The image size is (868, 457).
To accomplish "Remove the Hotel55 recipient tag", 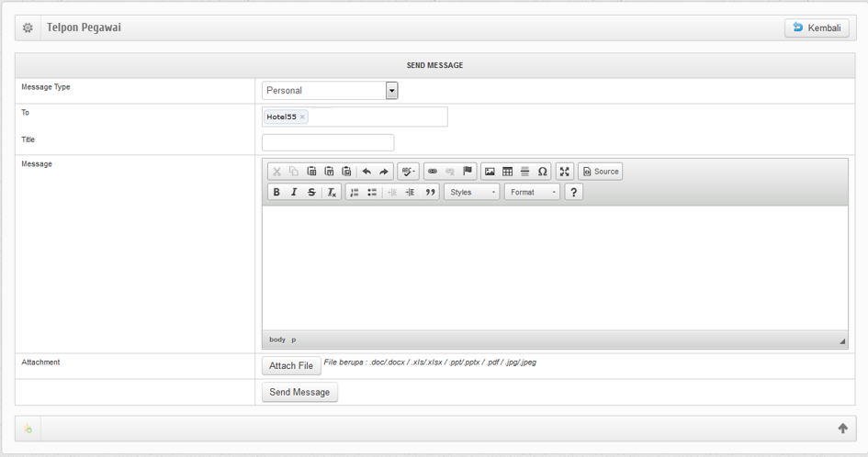I will 302,117.
